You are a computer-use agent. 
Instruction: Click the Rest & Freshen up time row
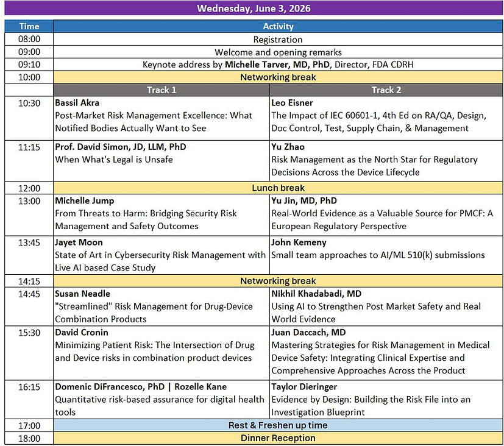click(278, 425)
